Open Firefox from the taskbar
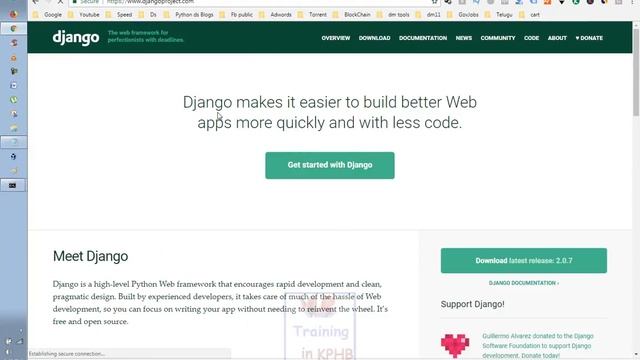 (13, 14)
